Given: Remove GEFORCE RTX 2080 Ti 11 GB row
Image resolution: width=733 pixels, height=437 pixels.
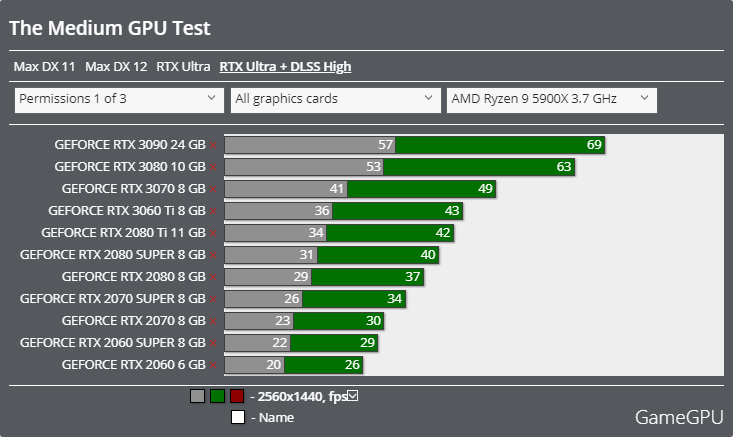Looking at the screenshot, I should click(x=213, y=233).
